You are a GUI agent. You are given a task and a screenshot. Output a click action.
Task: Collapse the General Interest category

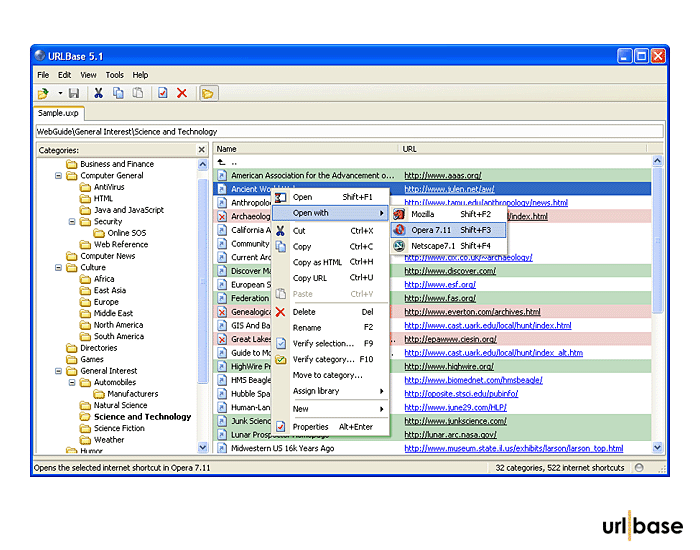(58, 371)
